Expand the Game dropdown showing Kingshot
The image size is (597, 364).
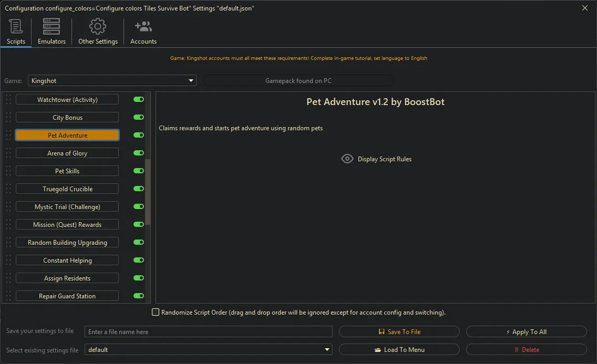pyautogui.click(x=191, y=81)
